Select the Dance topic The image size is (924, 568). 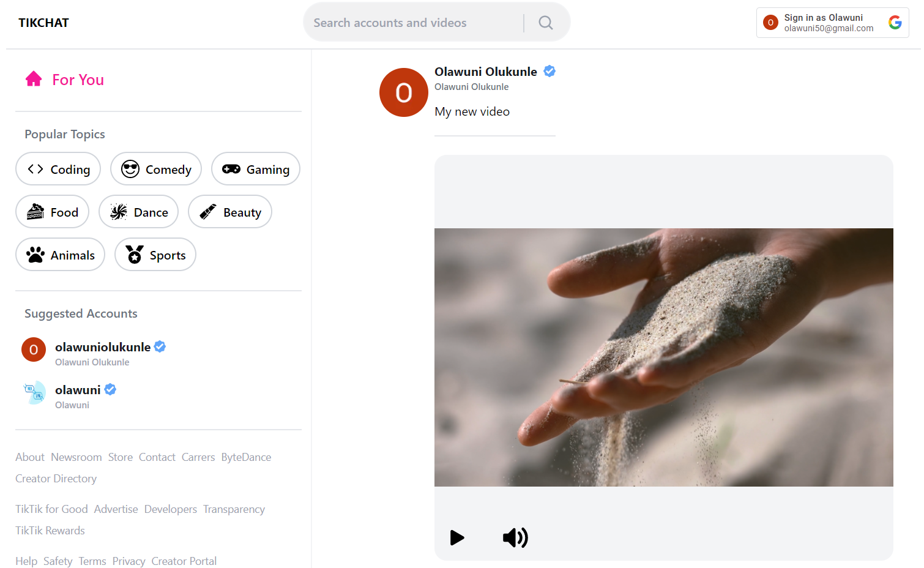pos(139,212)
